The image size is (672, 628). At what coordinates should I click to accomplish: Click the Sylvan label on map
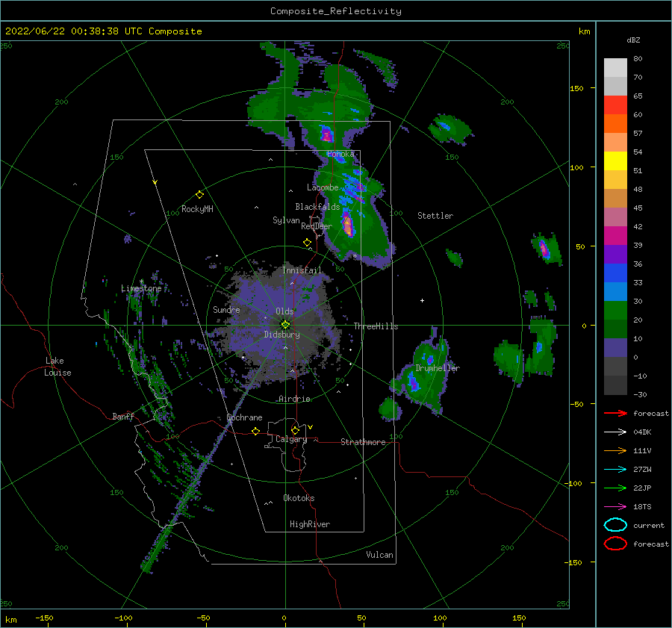[x=286, y=220]
